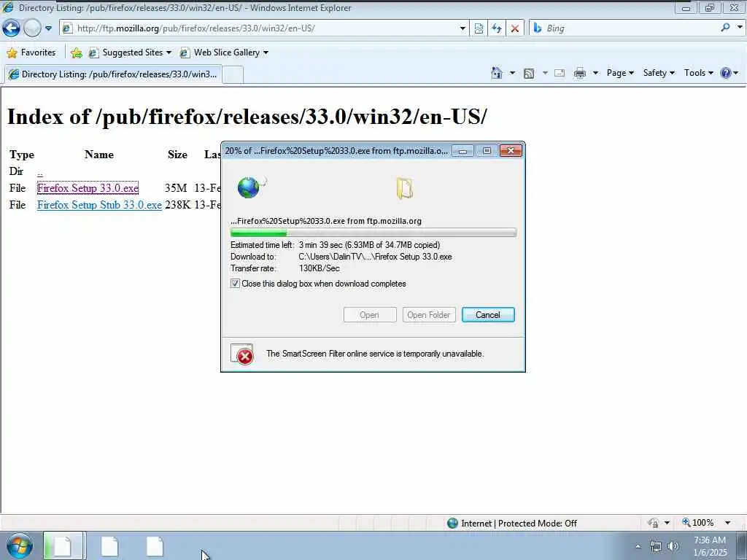Expand the Home button dropdown arrow
This screenshot has height=560, width=747.
[512, 73]
